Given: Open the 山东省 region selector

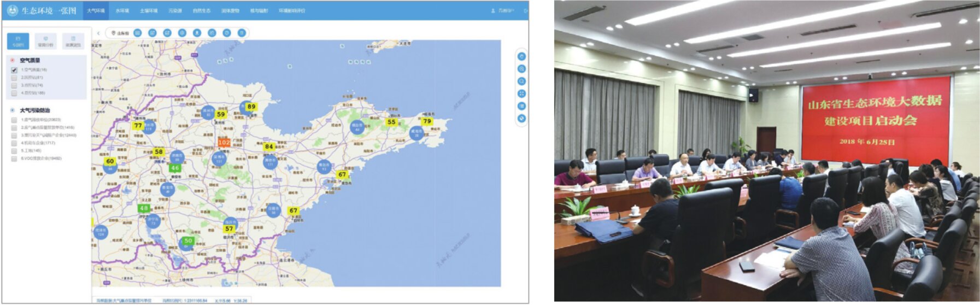Looking at the screenshot, I should pyautogui.click(x=120, y=33).
